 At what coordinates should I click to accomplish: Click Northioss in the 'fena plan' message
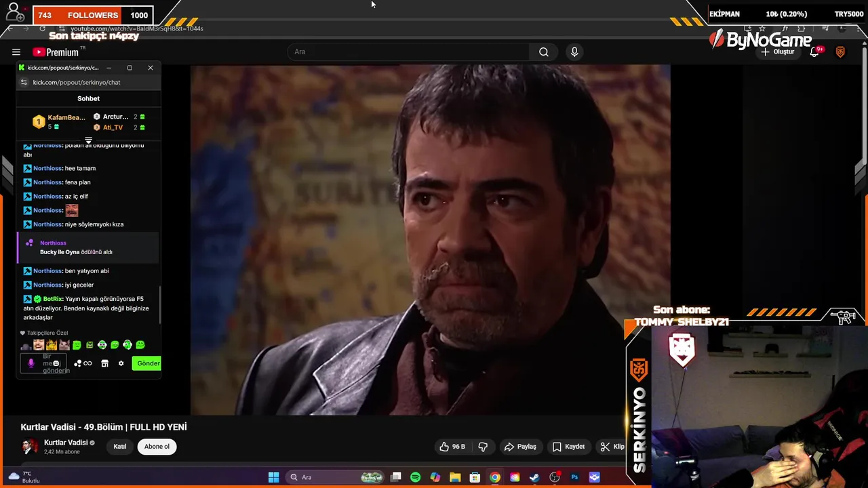click(47, 182)
